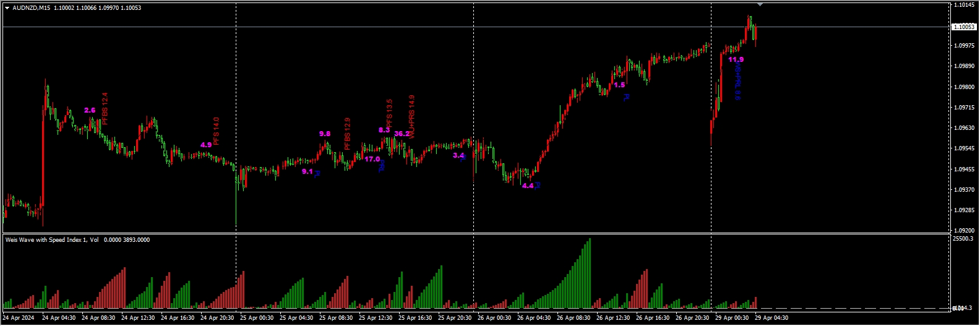Select the 29 Apr 00:30 time label

(732, 318)
